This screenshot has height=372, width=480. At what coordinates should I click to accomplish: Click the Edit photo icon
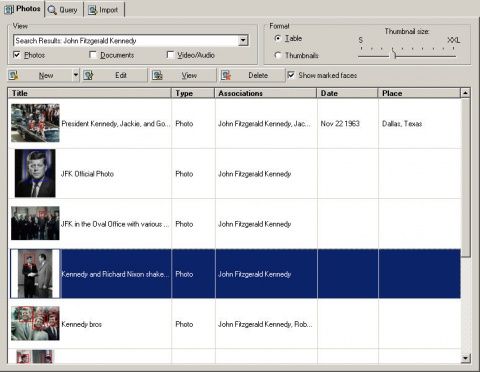[88, 75]
